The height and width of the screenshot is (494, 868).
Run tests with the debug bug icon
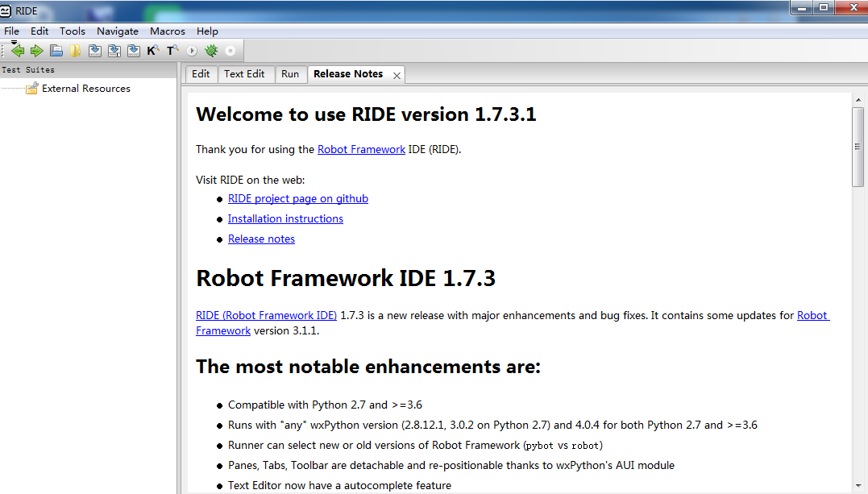point(210,50)
